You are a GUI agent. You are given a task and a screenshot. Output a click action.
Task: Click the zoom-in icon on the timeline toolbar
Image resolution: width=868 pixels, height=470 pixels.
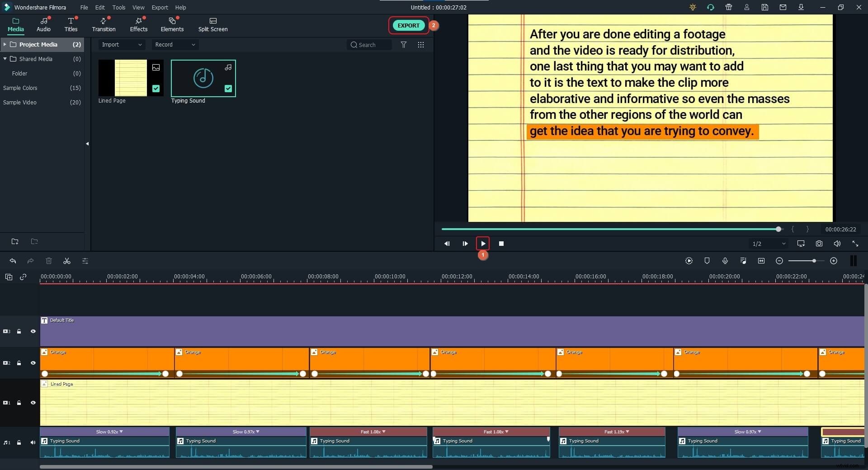click(834, 261)
